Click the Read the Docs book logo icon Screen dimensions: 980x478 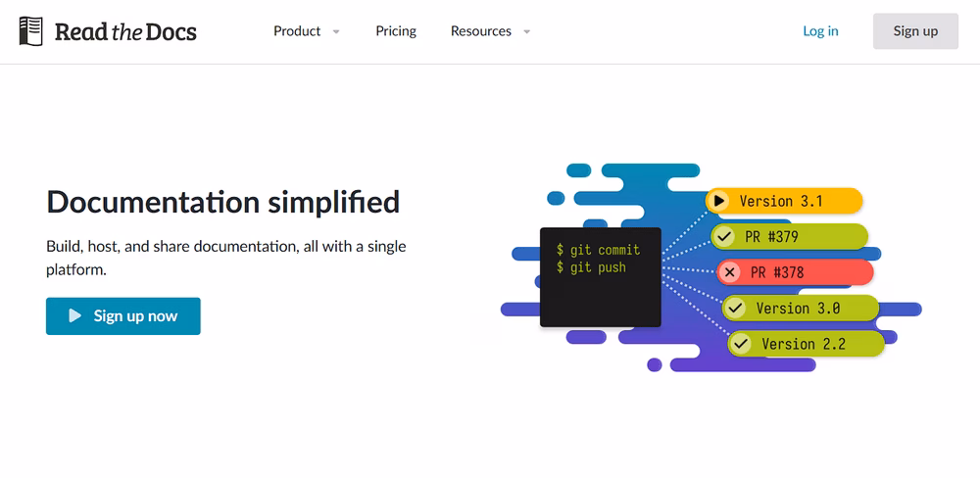[x=31, y=31]
